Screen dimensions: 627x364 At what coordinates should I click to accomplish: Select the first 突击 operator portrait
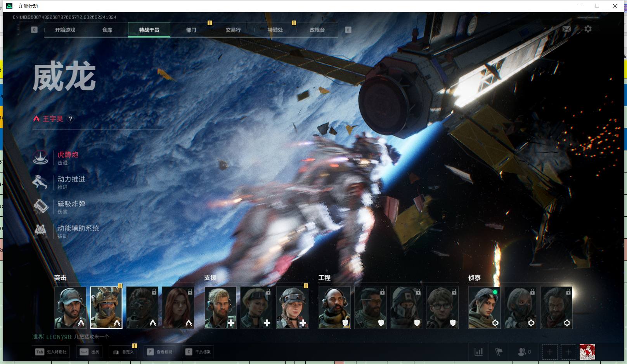[x=70, y=307]
